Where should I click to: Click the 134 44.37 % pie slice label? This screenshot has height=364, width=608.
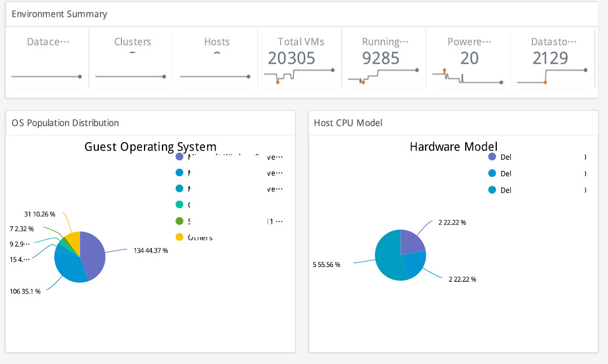pos(151,251)
